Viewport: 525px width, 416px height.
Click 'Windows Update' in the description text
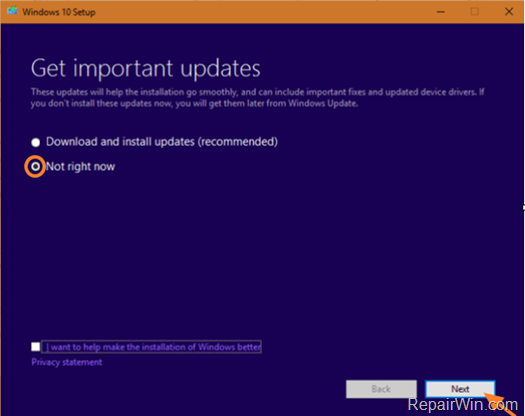point(322,103)
